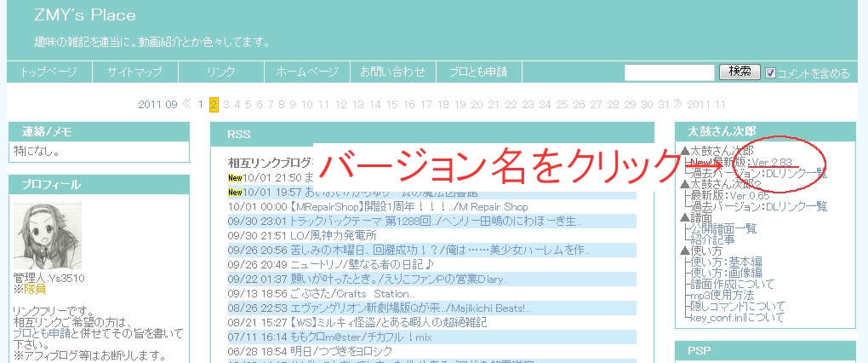The width and height of the screenshot is (868, 363).
Task: Open the 【MRepairShop】開設1周年 RSS entry
Action: (409, 207)
